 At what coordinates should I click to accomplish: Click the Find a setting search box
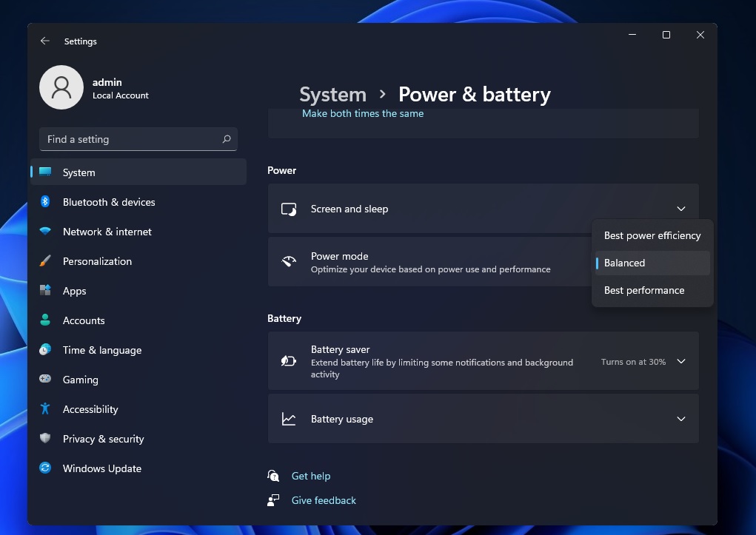[130, 139]
